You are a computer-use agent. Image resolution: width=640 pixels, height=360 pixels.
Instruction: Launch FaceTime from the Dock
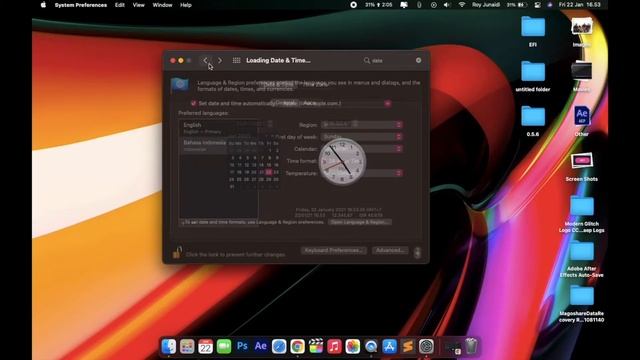click(x=224, y=347)
